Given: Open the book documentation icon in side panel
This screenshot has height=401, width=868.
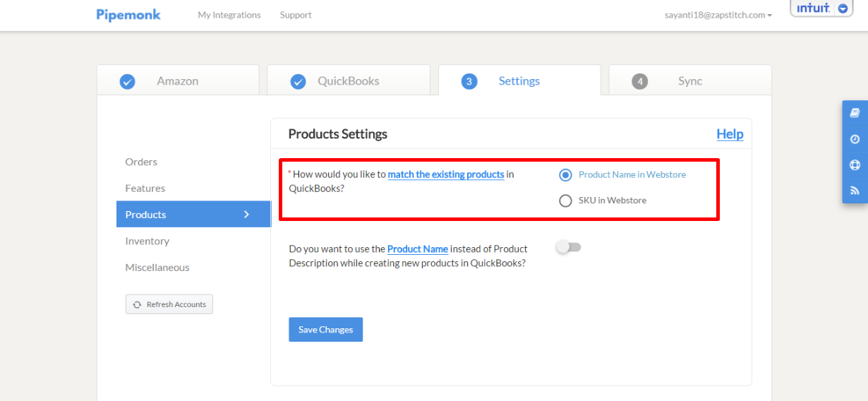Looking at the screenshot, I should pos(855,113).
